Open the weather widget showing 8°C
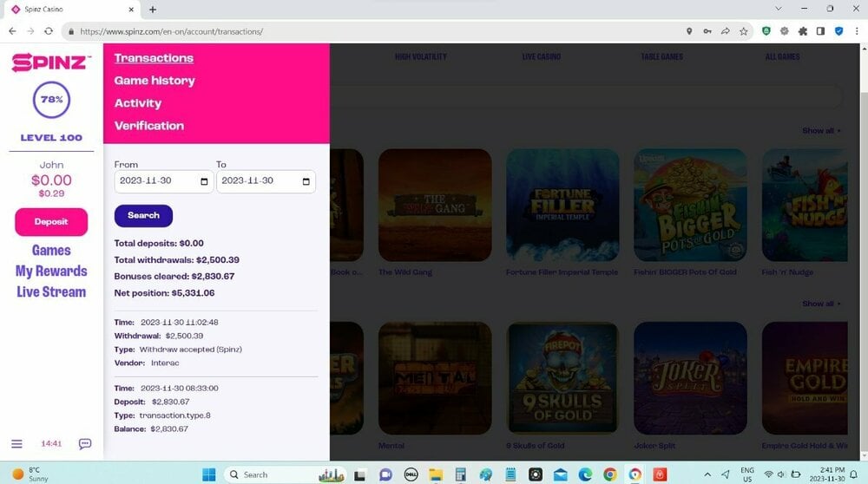Viewport: 868px width, 484px height. point(30,474)
